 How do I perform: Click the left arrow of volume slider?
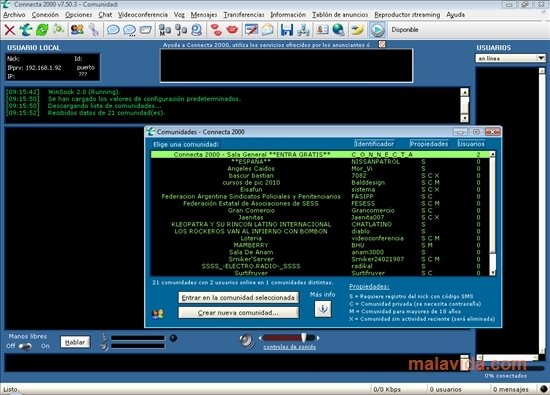[x=260, y=338]
